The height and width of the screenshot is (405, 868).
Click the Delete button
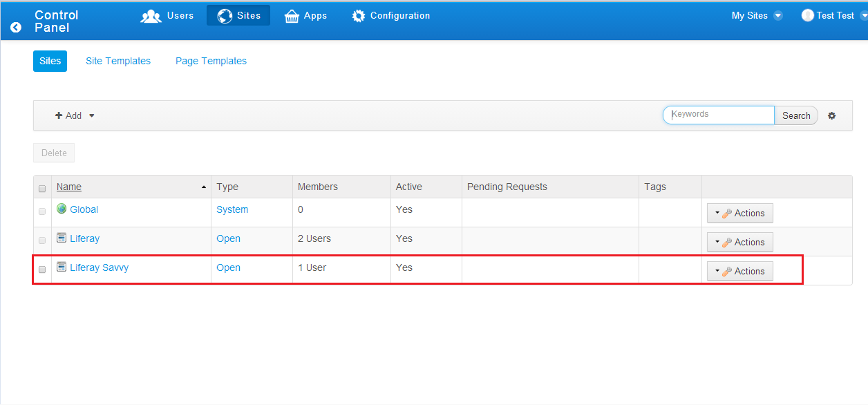54,153
